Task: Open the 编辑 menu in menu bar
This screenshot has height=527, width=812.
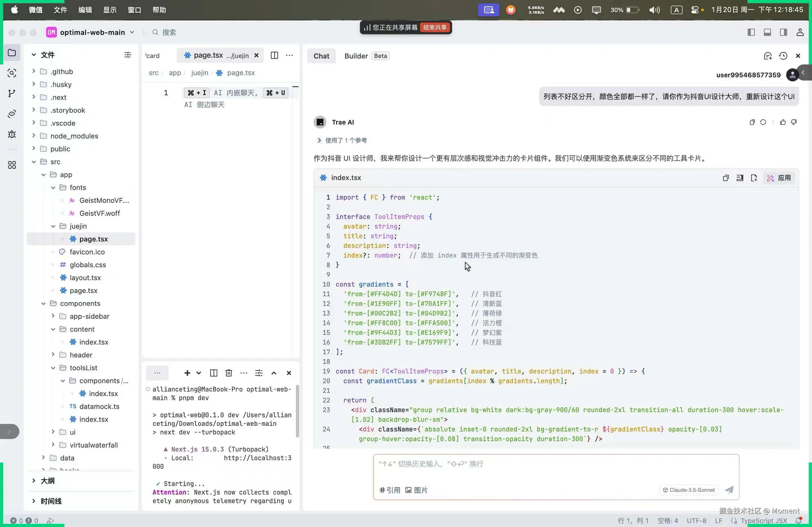Action: pos(85,10)
